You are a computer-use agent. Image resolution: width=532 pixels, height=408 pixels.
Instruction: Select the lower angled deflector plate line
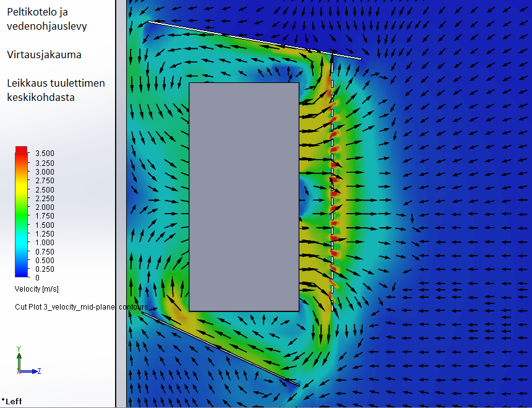pyautogui.click(x=220, y=349)
